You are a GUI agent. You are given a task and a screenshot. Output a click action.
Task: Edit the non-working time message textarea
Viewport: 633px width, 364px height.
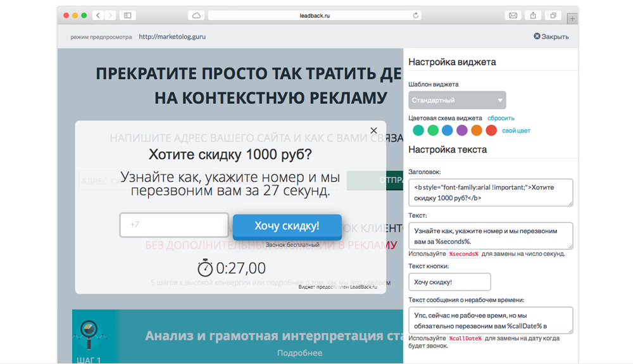pyautogui.click(x=491, y=320)
